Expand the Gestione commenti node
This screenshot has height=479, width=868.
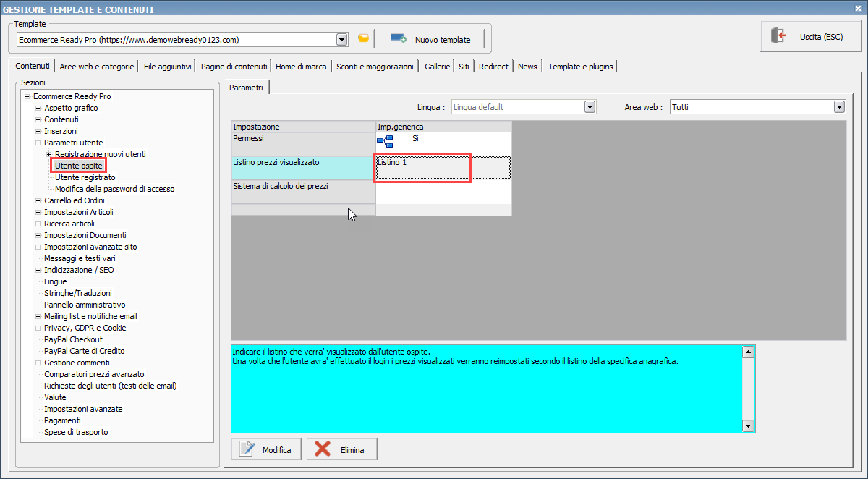[38, 363]
